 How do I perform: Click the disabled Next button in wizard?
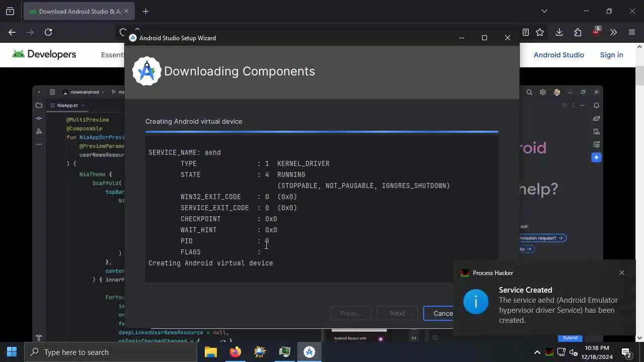(x=397, y=313)
